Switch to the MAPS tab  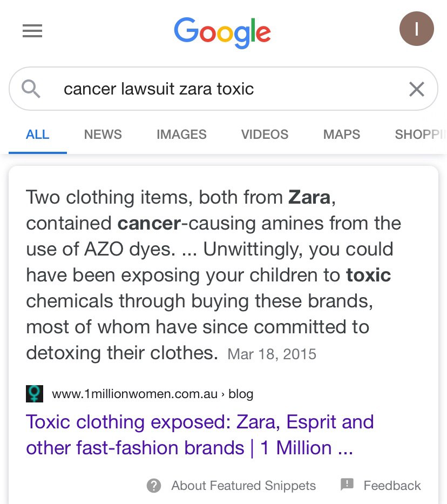(342, 135)
